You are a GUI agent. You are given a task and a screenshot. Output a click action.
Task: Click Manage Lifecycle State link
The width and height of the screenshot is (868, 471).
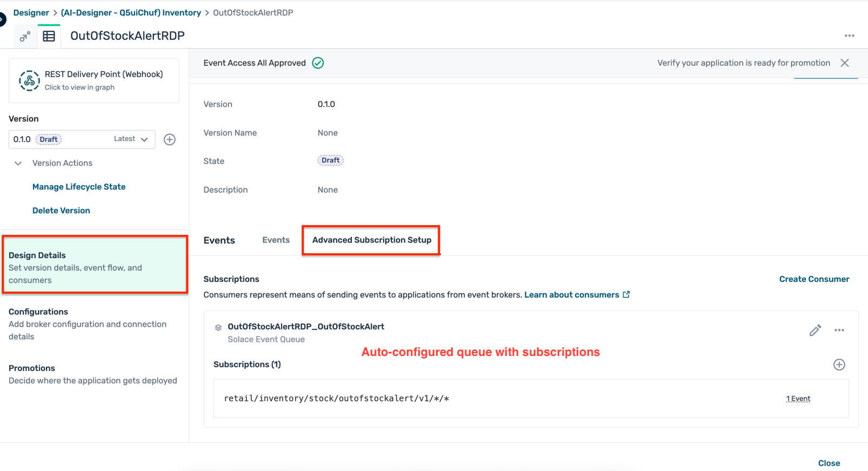[x=79, y=187]
